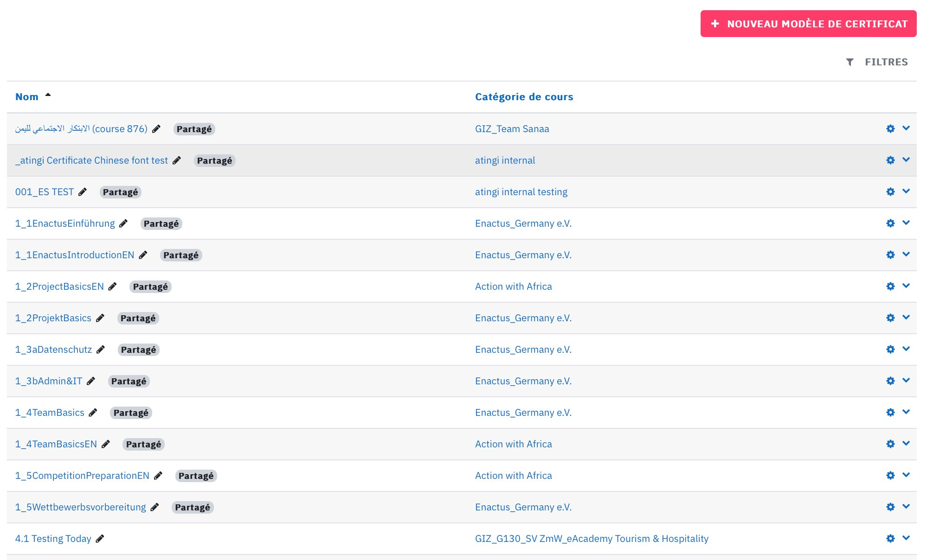Open the Arabic-titled course 876 template
Image resolution: width=927 pixels, height=560 pixels.
81,129
